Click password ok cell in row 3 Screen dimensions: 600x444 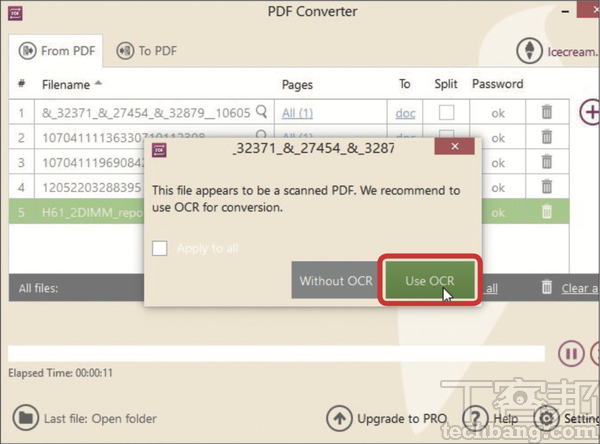498,163
